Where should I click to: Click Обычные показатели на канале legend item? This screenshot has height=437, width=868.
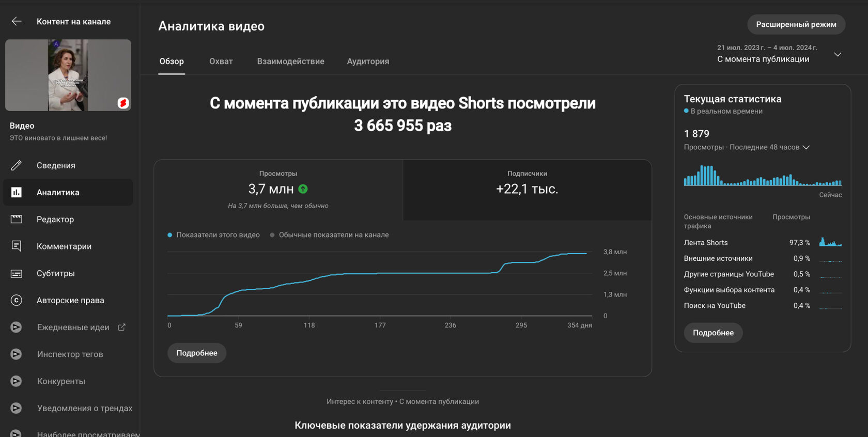[329, 235]
